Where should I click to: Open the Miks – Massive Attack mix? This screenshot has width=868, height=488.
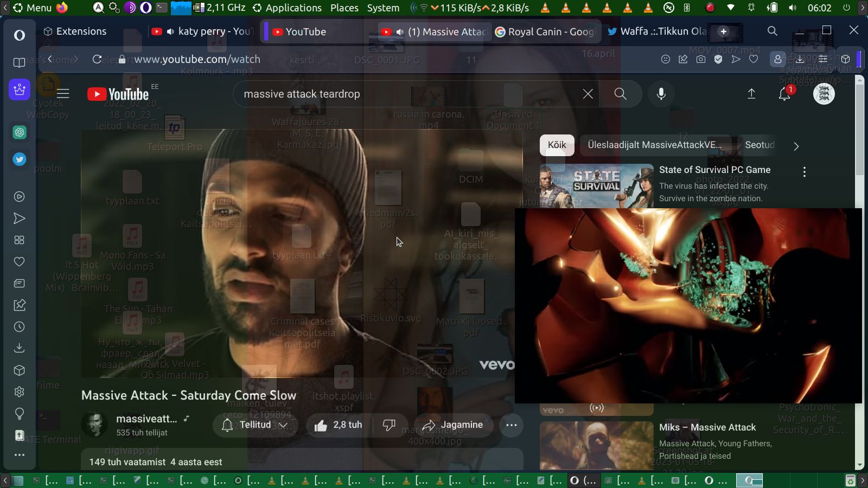(707, 427)
